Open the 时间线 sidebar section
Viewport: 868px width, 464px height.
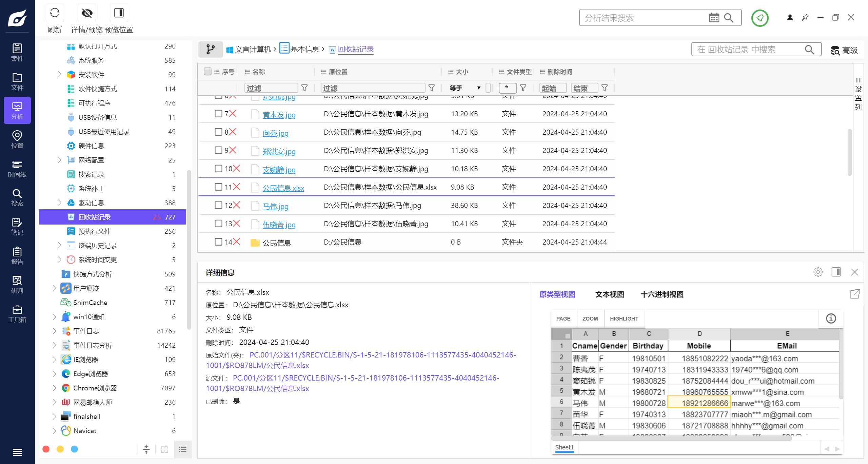point(17,169)
